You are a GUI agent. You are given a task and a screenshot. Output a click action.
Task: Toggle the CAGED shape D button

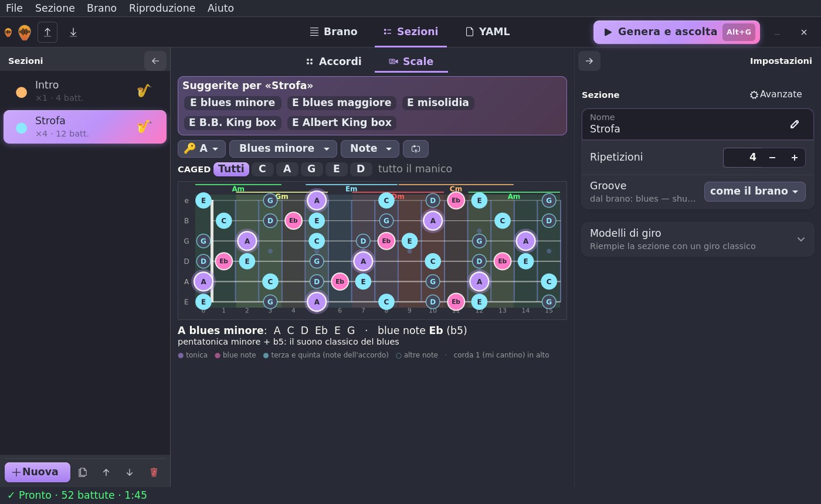tap(361, 169)
